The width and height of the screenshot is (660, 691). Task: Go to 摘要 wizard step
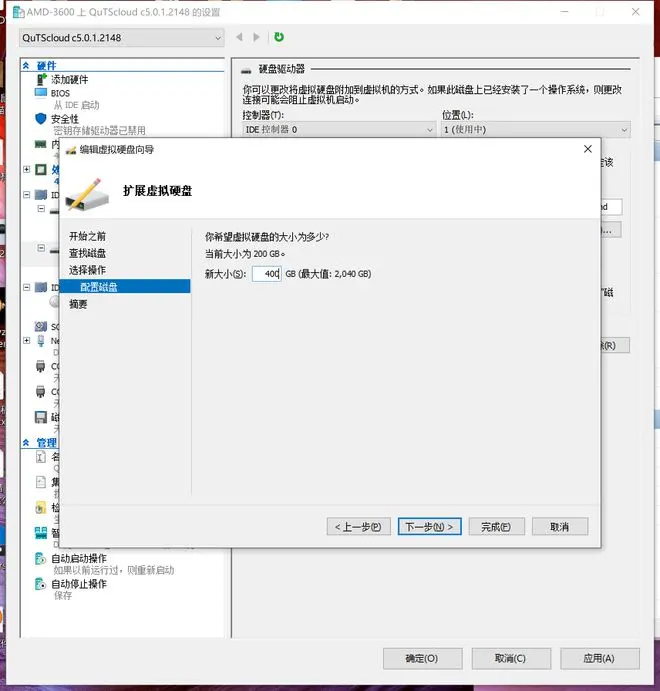[78, 304]
